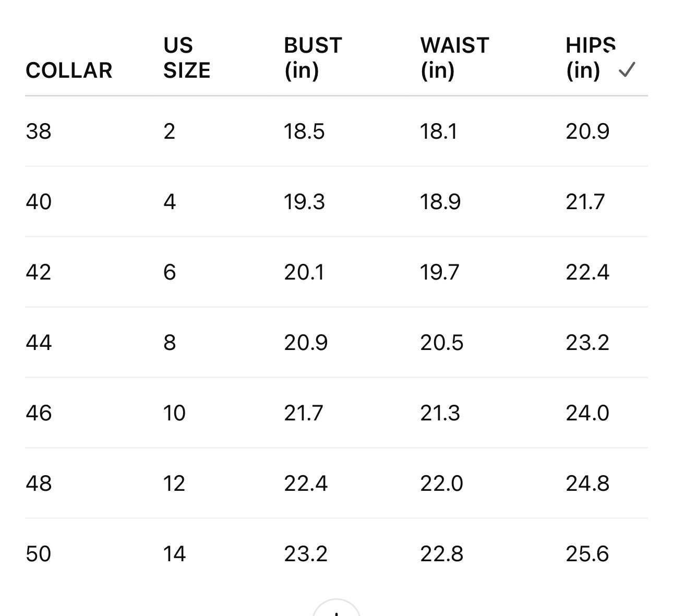Screen dimensions: 673x616
Task: Click the HIPS (in) column header
Action: click(x=590, y=58)
